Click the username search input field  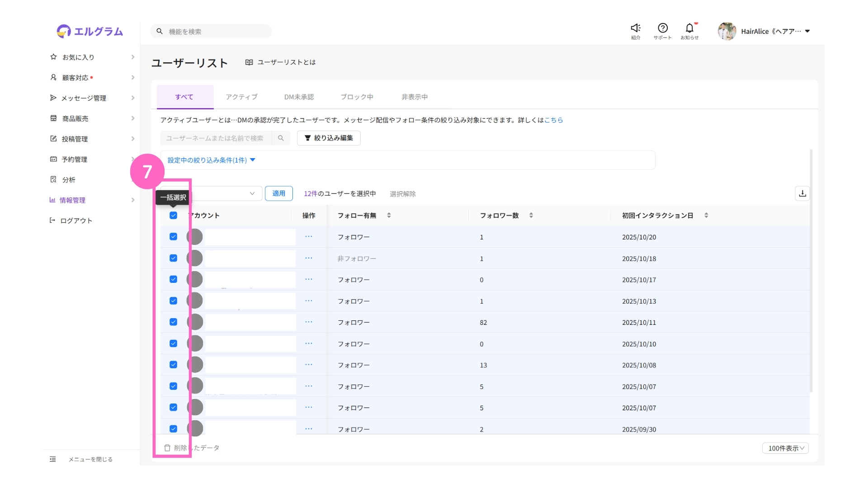215,138
